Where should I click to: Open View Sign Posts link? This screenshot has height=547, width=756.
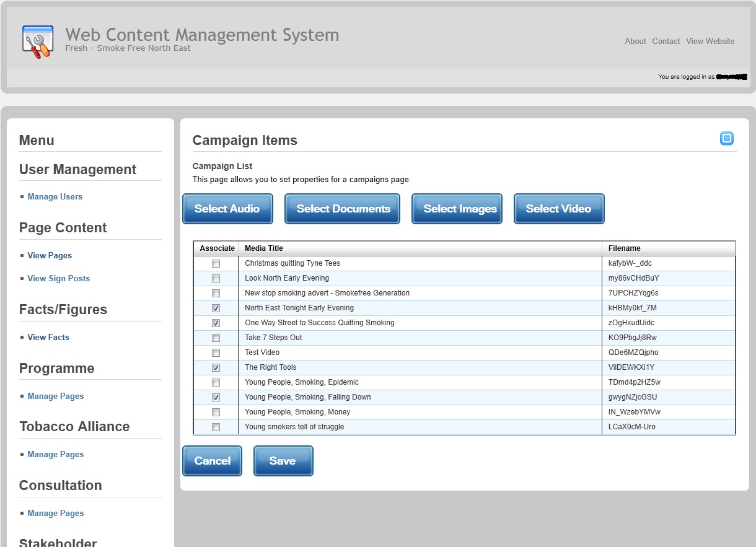pyautogui.click(x=59, y=279)
